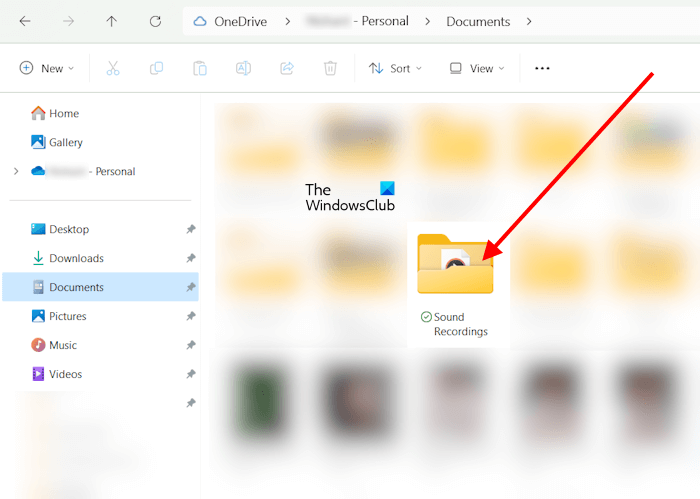
Task: Expand the chevron after OneDrive breadcrumb
Action: (x=288, y=21)
